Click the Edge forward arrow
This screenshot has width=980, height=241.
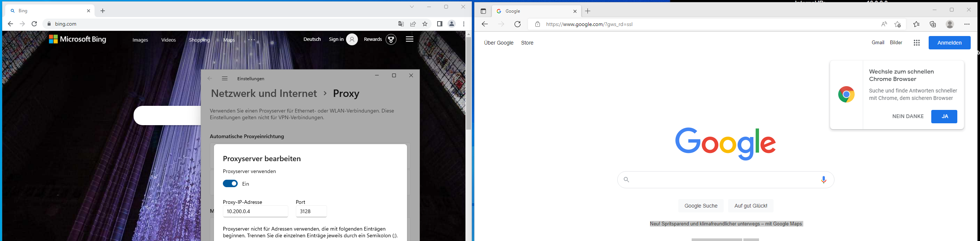click(501, 24)
